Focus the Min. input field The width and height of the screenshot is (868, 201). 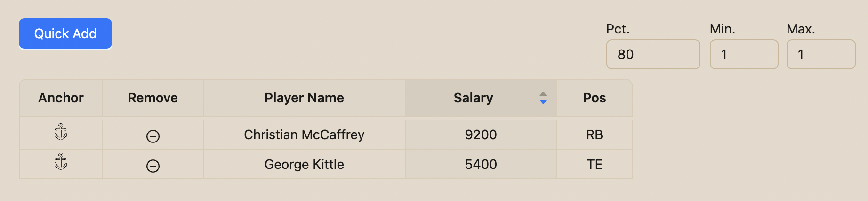point(744,54)
